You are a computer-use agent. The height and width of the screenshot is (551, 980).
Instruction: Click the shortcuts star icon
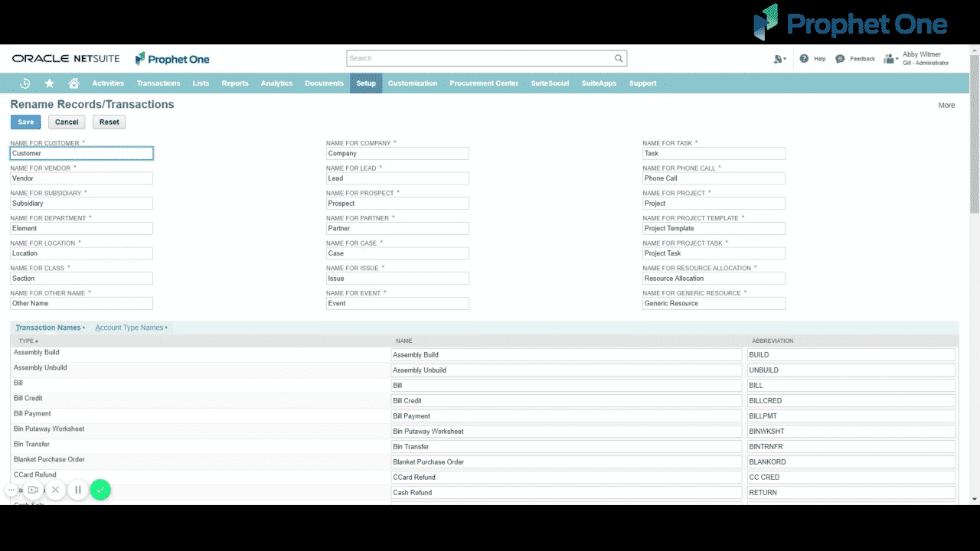pyautogui.click(x=49, y=83)
